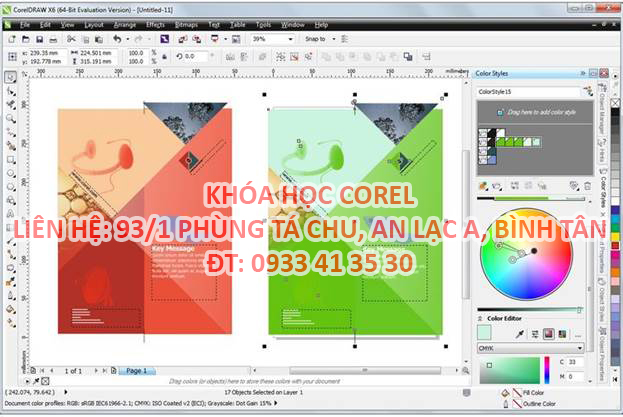Cut selection with the scissors icon
The image size is (623, 417).
click(71, 39)
